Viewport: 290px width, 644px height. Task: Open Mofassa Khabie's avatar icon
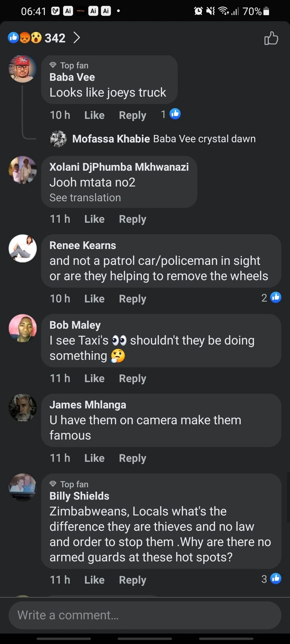pyautogui.click(x=58, y=139)
